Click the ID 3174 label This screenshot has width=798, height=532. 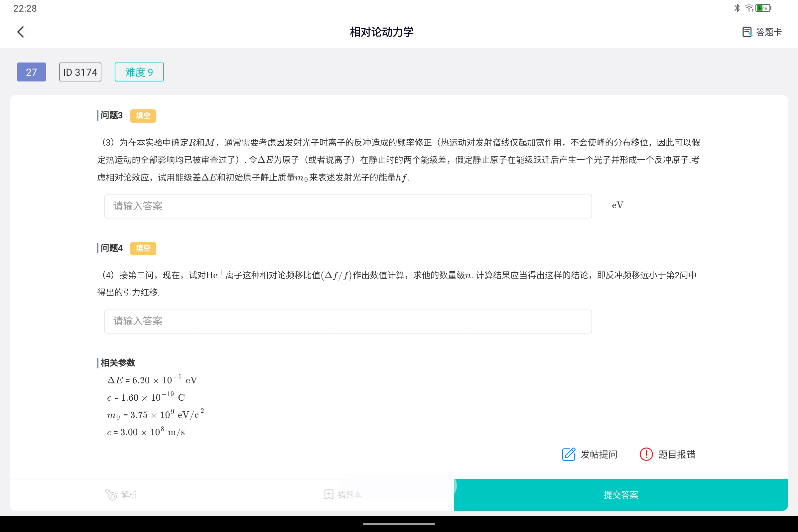coord(80,72)
